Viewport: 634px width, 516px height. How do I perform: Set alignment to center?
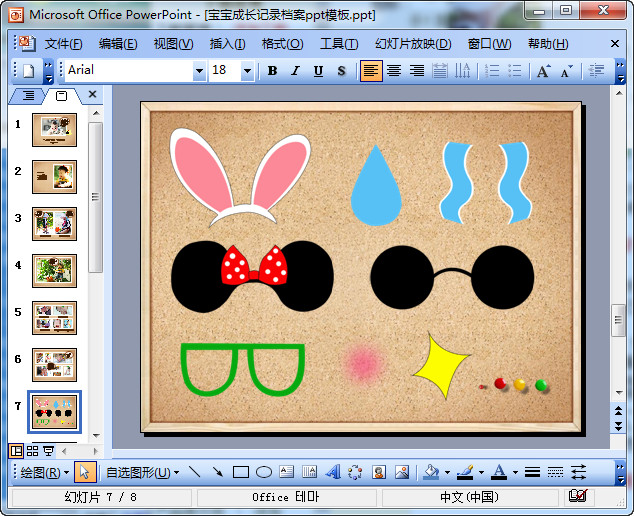point(394,71)
